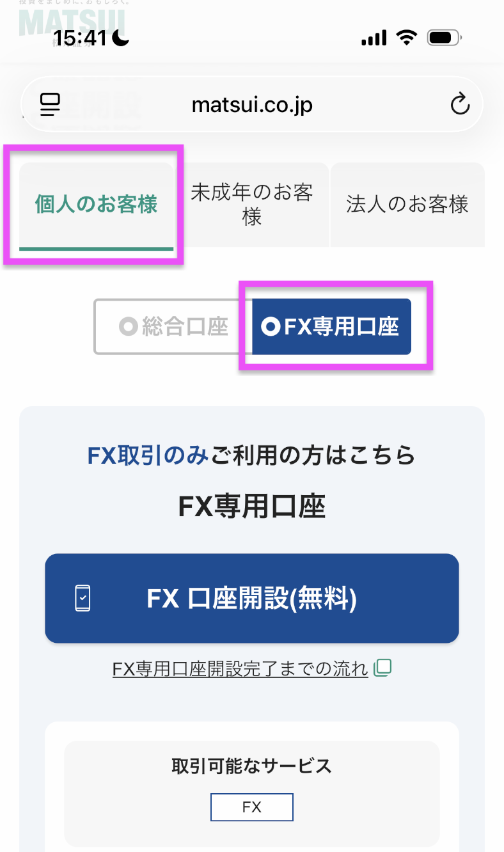Switch to 法人のお客様 tab

[407, 205]
